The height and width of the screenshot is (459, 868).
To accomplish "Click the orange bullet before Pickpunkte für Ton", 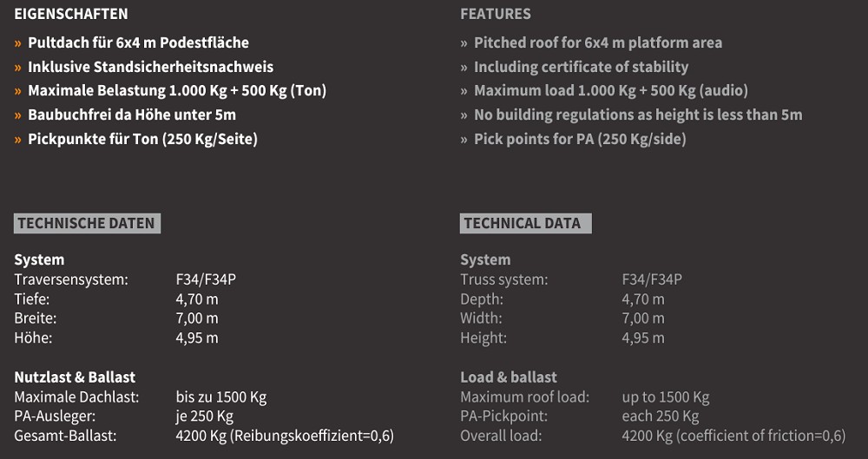I will (17, 140).
